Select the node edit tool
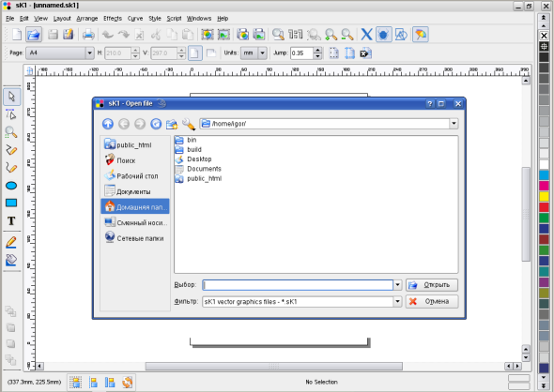The width and height of the screenshot is (554, 392). click(x=11, y=114)
